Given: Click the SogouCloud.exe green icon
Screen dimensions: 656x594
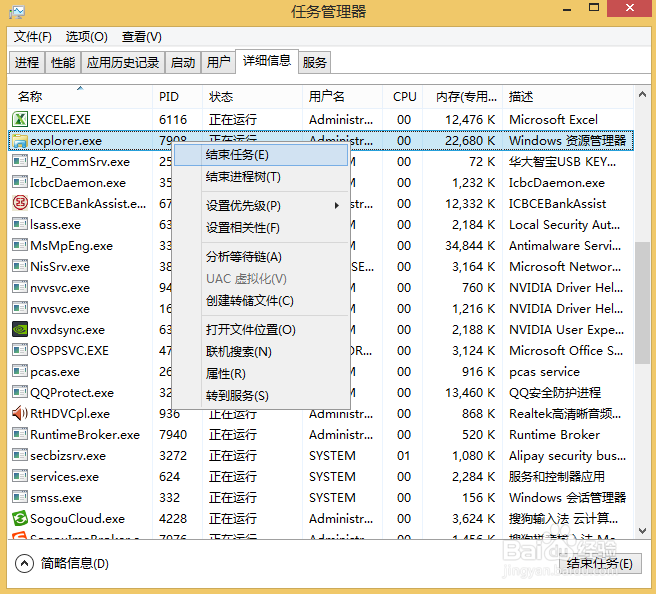Looking at the screenshot, I should tap(20, 518).
